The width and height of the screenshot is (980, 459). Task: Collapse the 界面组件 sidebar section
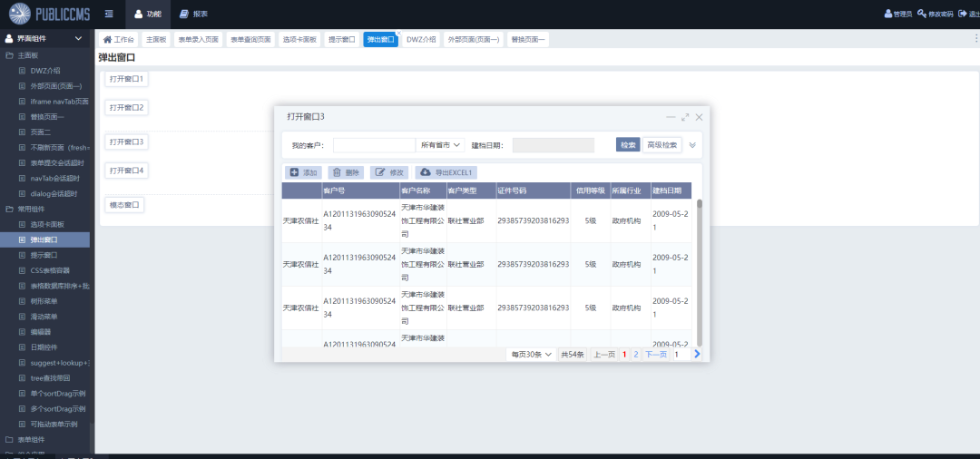point(78,38)
